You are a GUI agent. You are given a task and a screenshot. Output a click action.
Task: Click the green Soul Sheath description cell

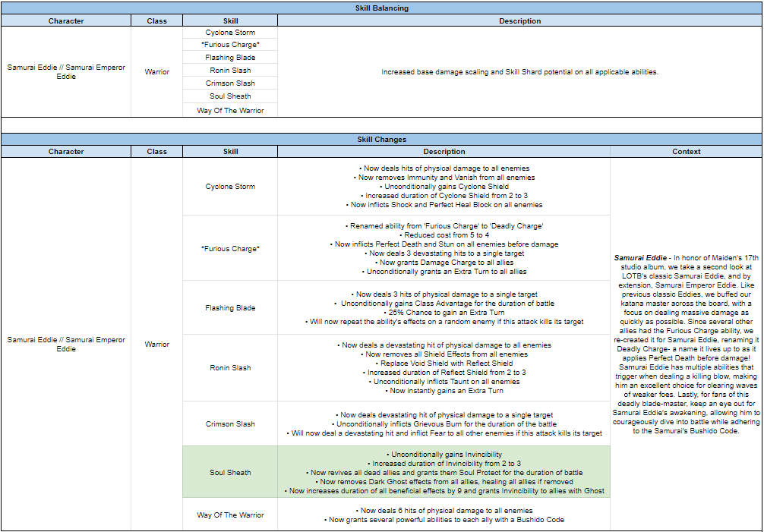point(444,473)
